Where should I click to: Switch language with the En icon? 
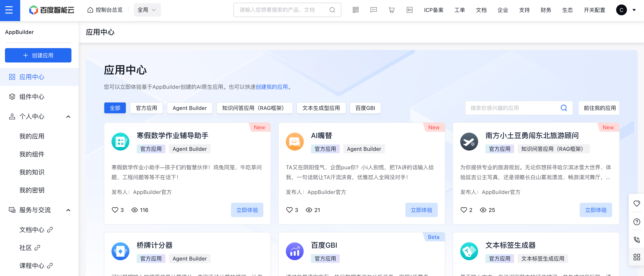[409, 10]
